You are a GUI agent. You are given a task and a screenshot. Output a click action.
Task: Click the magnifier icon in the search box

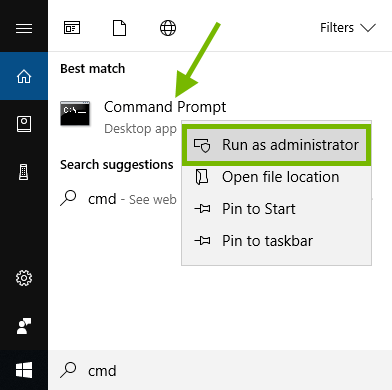click(68, 370)
